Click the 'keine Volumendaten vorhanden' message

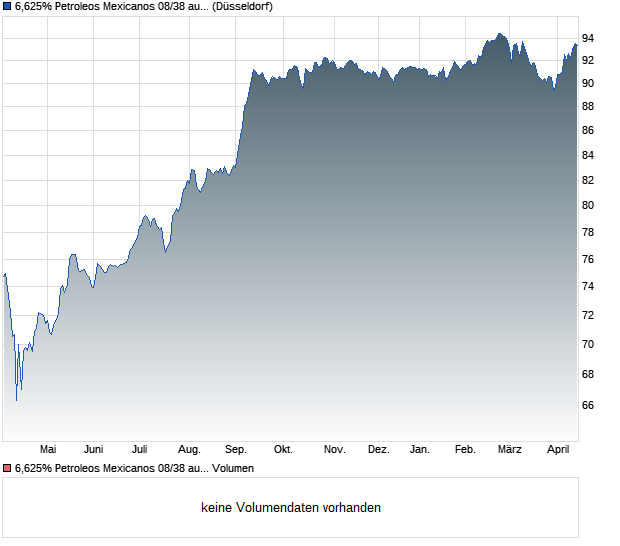(x=291, y=508)
